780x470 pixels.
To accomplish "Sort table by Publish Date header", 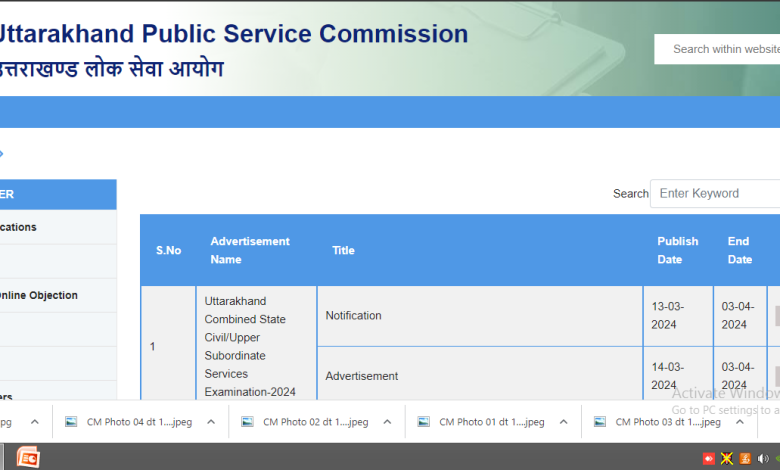I will (678, 250).
